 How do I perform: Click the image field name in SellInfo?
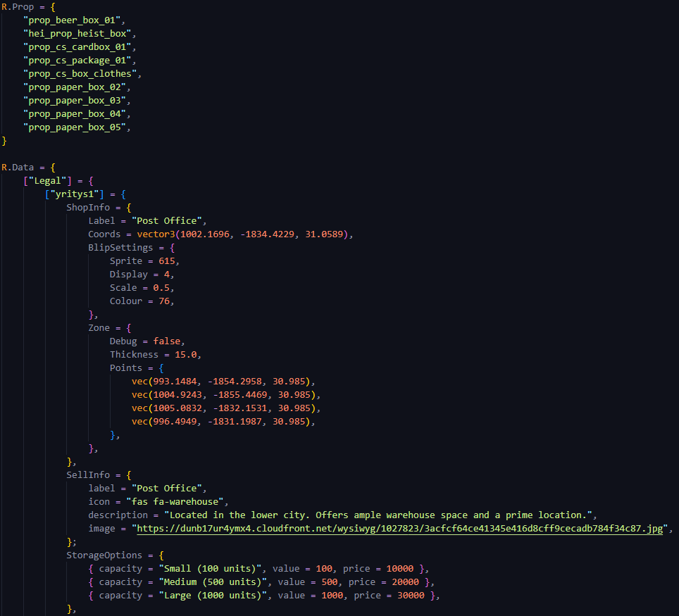pos(101,529)
